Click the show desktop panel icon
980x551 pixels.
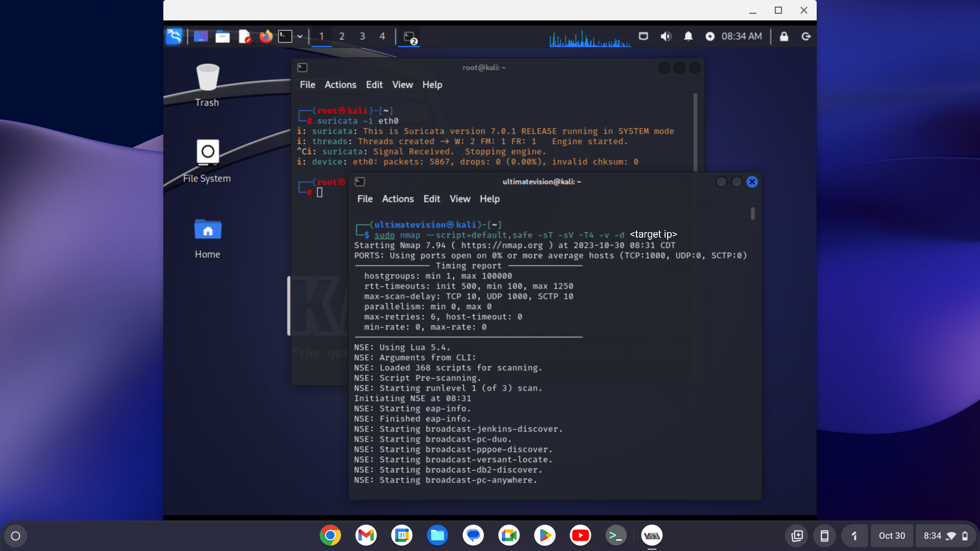(201, 36)
